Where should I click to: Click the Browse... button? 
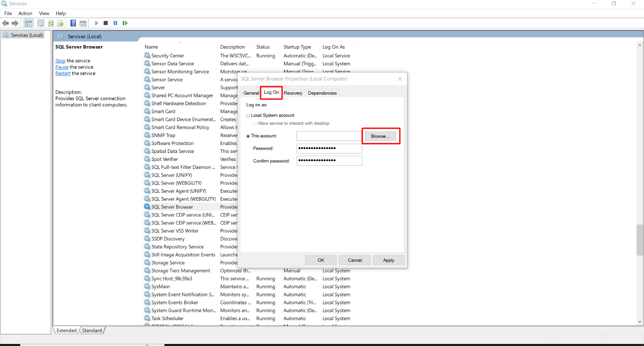[380, 136]
